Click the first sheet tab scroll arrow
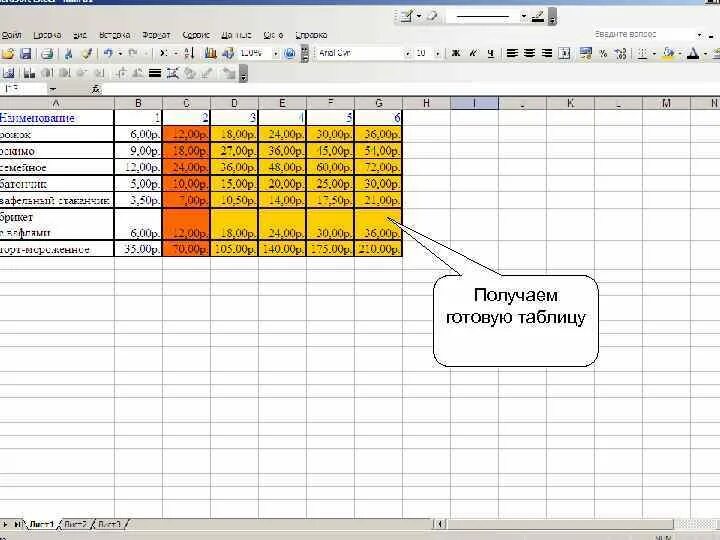The height and width of the screenshot is (540, 720). pyautogui.click(x=6, y=524)
